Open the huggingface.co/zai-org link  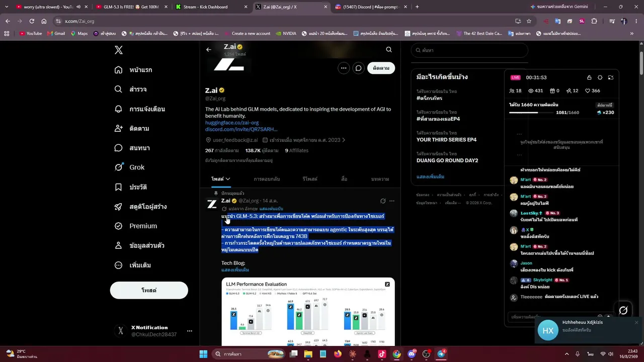[x=232, y=123]
